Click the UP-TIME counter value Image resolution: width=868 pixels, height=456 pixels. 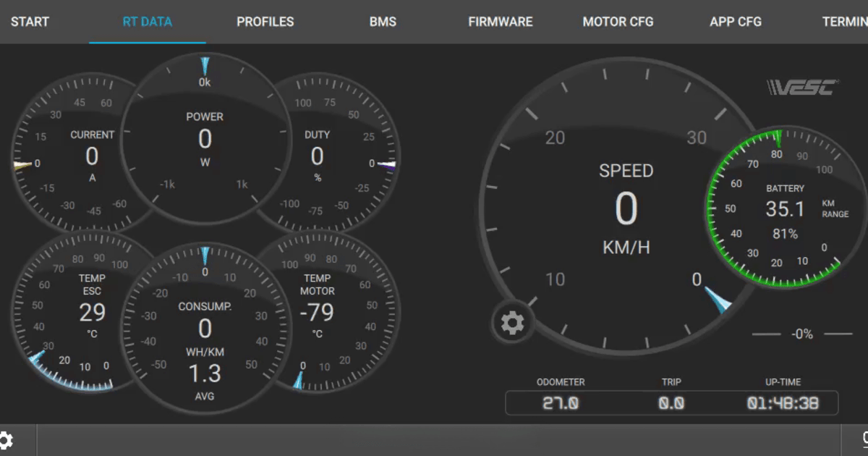tap(783, 403)
